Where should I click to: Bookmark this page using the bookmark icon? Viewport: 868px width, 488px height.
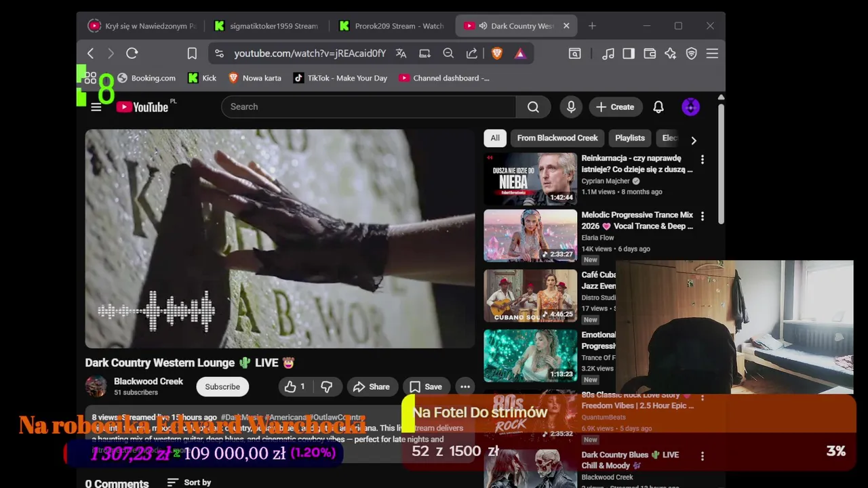pyautogui.click(x=192, y=54)
